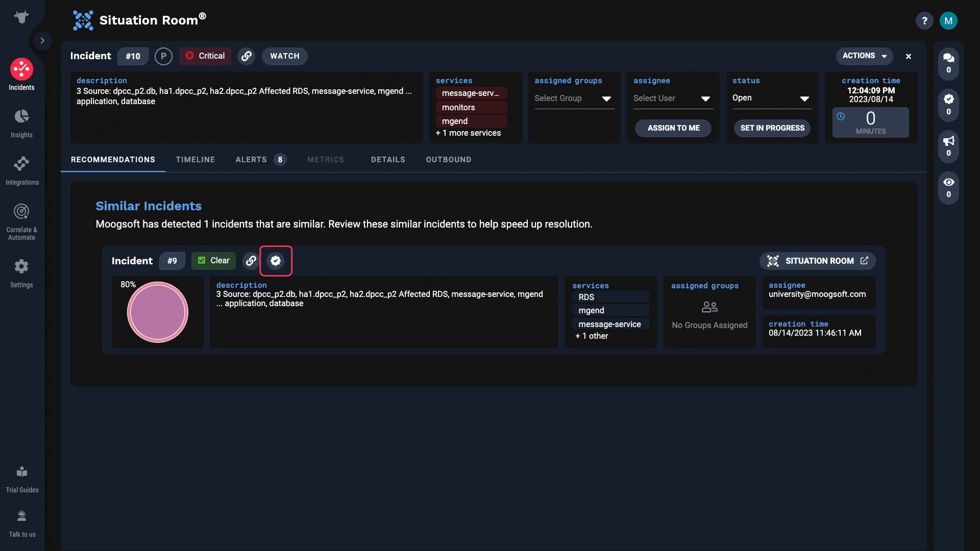980x551 pixels.
Task: Switch to the RECOMMENDATIONS tab
Action: point(113,160)
